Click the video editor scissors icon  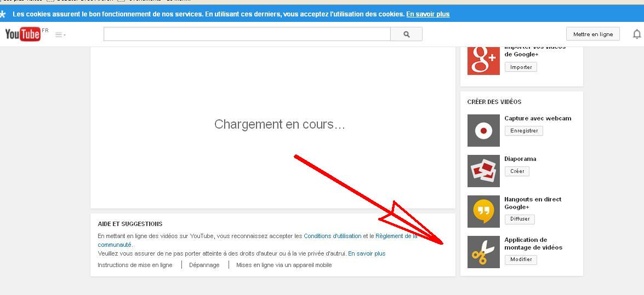[x=483, y=252]
